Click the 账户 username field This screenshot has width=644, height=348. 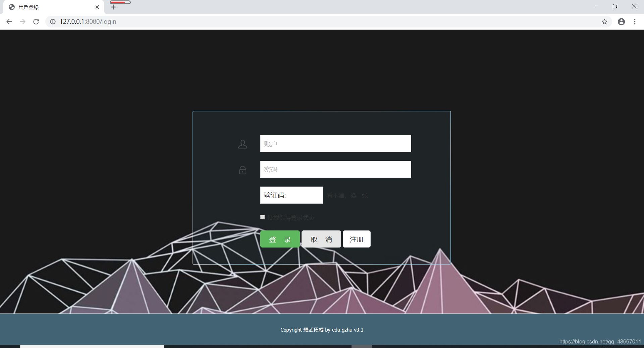335,144
